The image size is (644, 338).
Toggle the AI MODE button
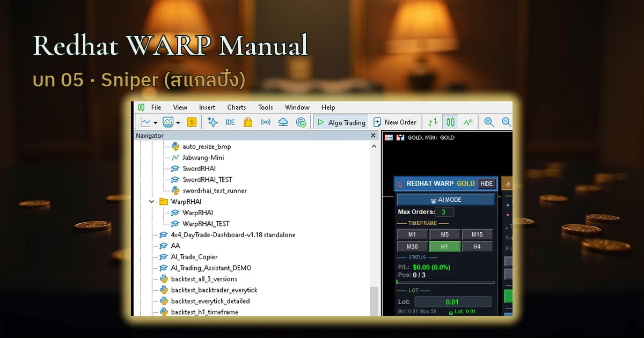(445, 200)
